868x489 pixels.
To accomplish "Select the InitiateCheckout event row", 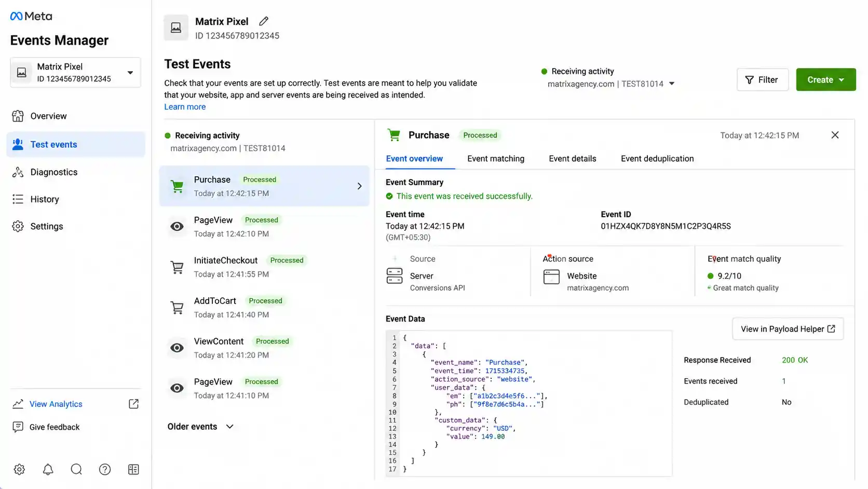I will tap(264, 267).
